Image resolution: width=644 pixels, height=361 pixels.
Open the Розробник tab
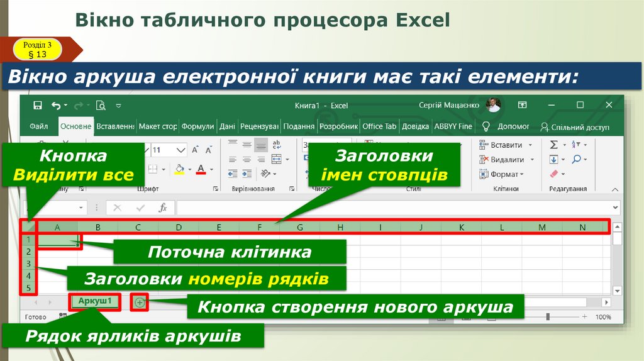pyautogui.click(x=338, y=126)
